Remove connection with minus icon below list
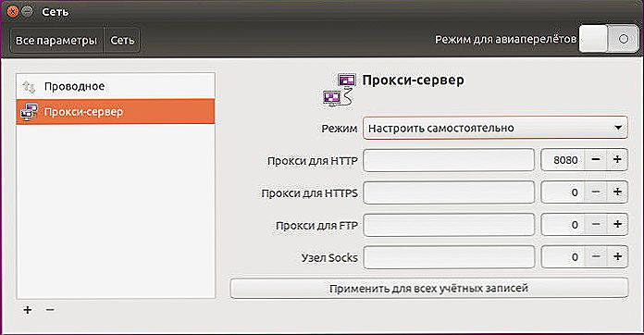The image size is (644, 335). tap(50, 309)
